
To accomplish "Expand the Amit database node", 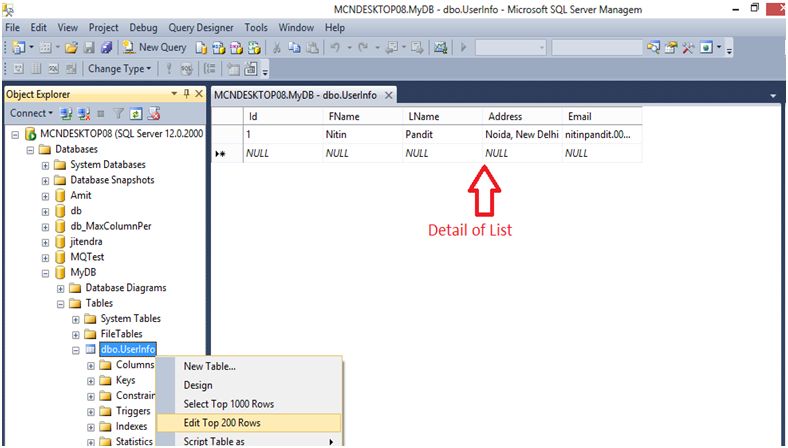I will tap(46, 196).
